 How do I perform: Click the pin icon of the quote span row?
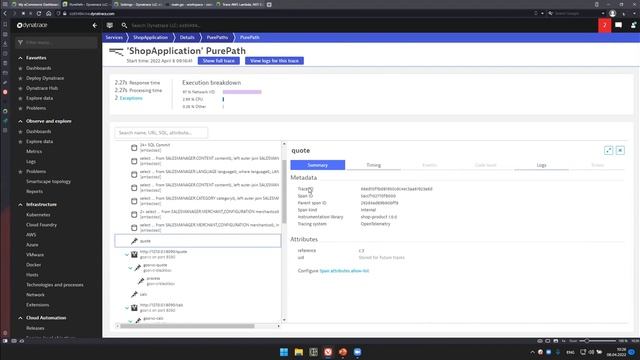click(134, 241)
